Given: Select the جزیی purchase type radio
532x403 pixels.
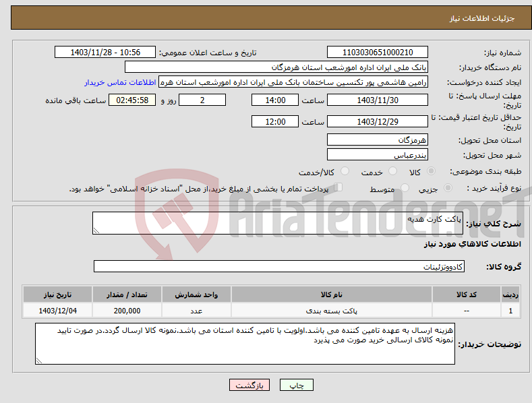Looking at the screenshot, I should pos(448,187).
